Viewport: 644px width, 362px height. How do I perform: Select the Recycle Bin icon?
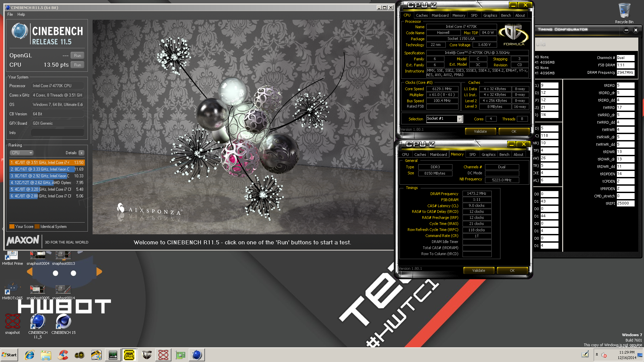click(x=624, y=13)
